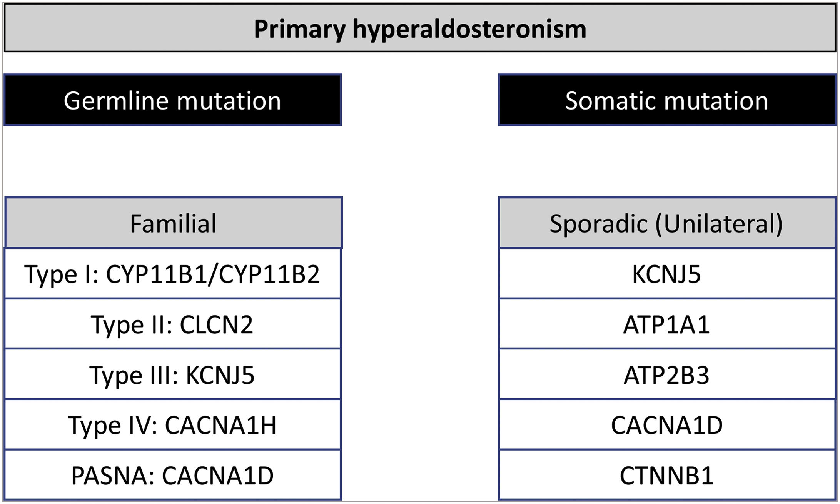This screenshot has width=840, height=504.
Task: Click the word hyperaldosteronism in the title
Action: click(469, 29)
